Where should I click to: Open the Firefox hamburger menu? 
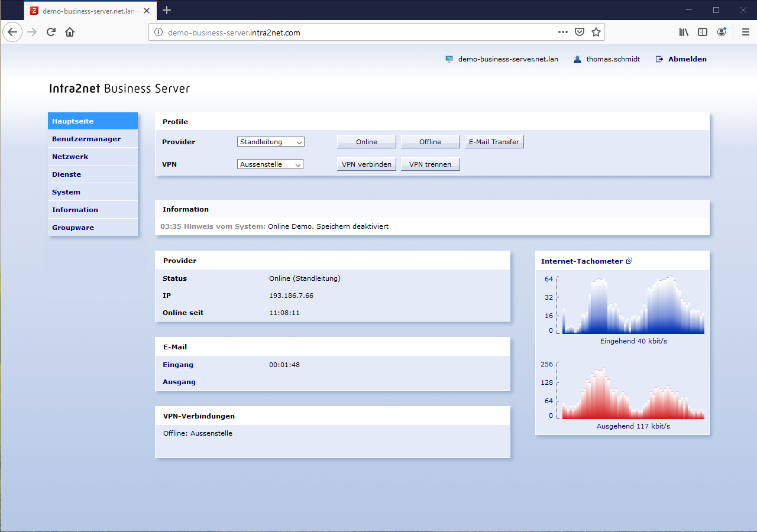(745, 32)
